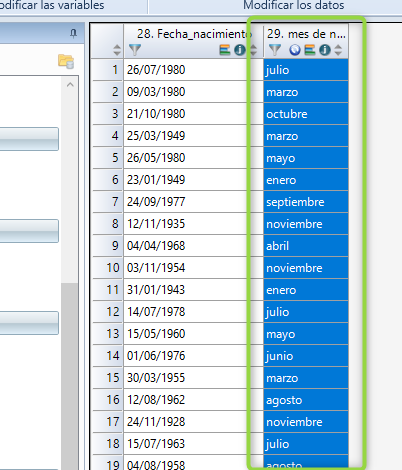Click date cell 31/01/1943
Viewport: 402px width, 470px height.
point(193,290)
